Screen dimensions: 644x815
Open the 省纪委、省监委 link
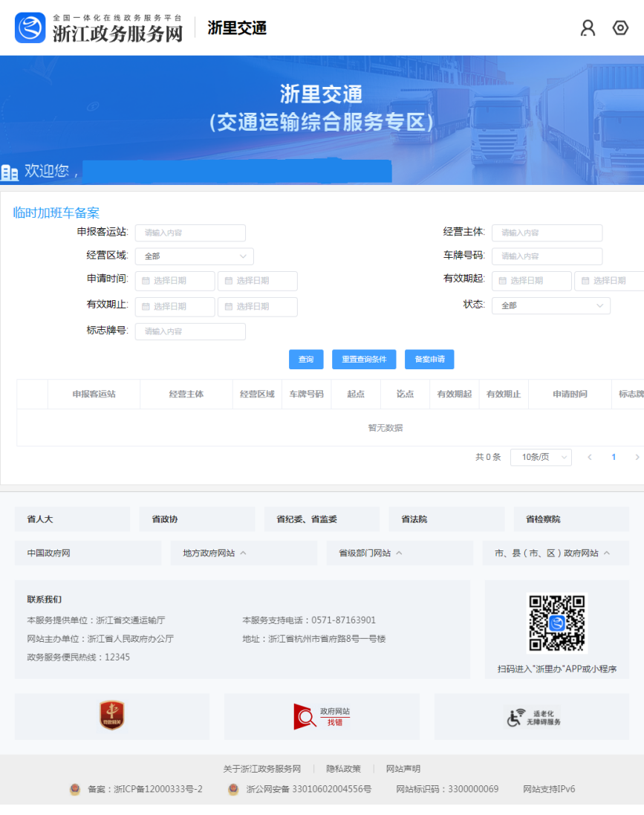tap(322, 519)
